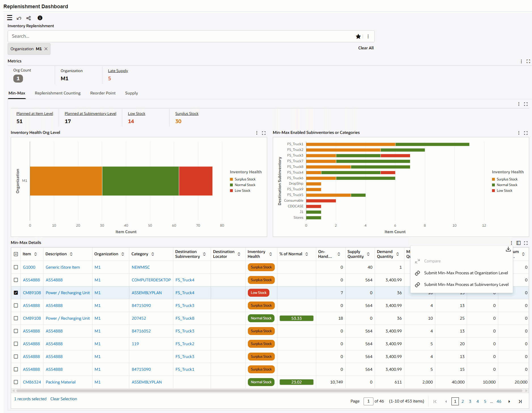This screenshot has height=413, width=532.
Task: Open Inventory Health Org Level chart options
Action: pos(257,133)
